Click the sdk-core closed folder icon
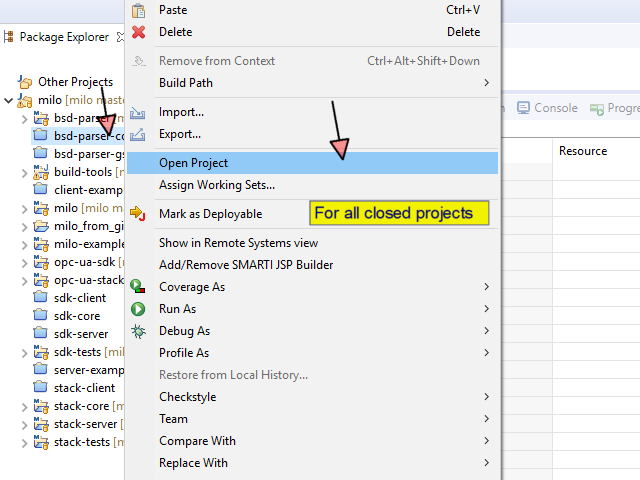The height and width of the screenshot is (480, 640). [x=40, y=316]
